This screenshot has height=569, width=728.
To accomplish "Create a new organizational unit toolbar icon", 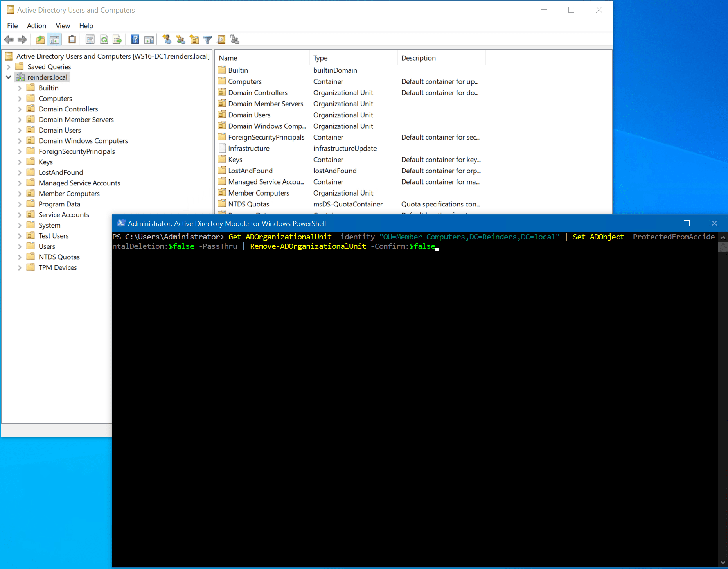I will (194, 39).
